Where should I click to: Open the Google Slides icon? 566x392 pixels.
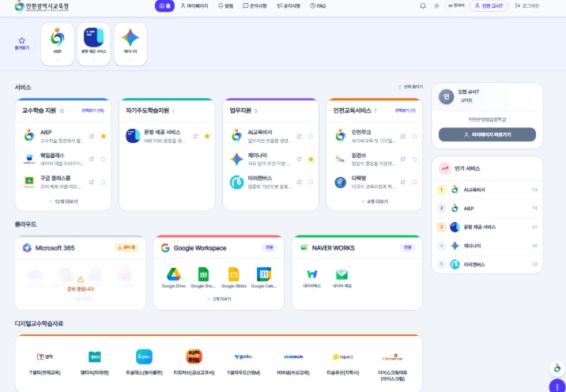click(x=233, y=277)
